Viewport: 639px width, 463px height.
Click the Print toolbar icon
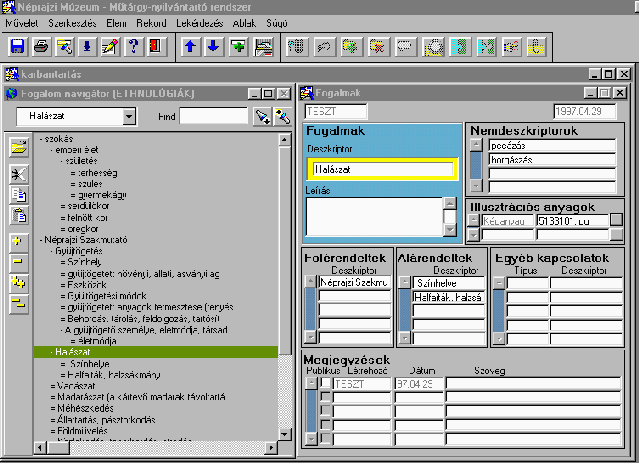tap(40, 46)
